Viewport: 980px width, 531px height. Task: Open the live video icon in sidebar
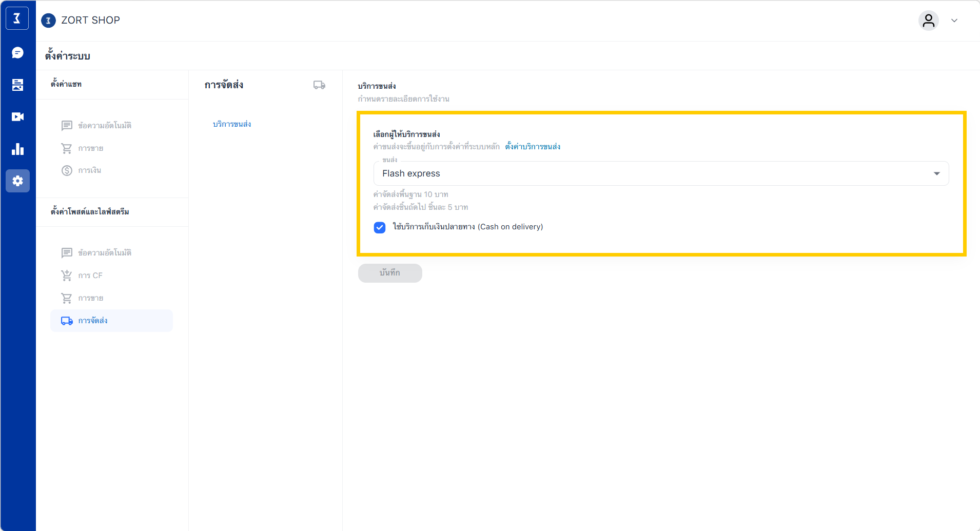point(17,117)
